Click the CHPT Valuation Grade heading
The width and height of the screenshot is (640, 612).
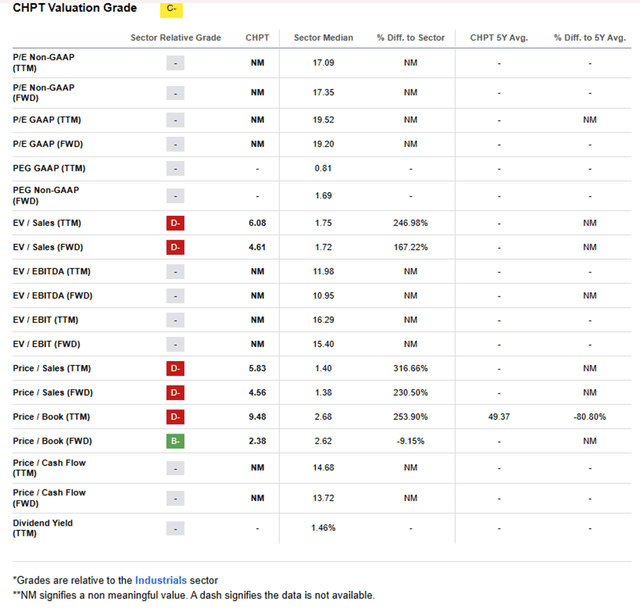75,8
